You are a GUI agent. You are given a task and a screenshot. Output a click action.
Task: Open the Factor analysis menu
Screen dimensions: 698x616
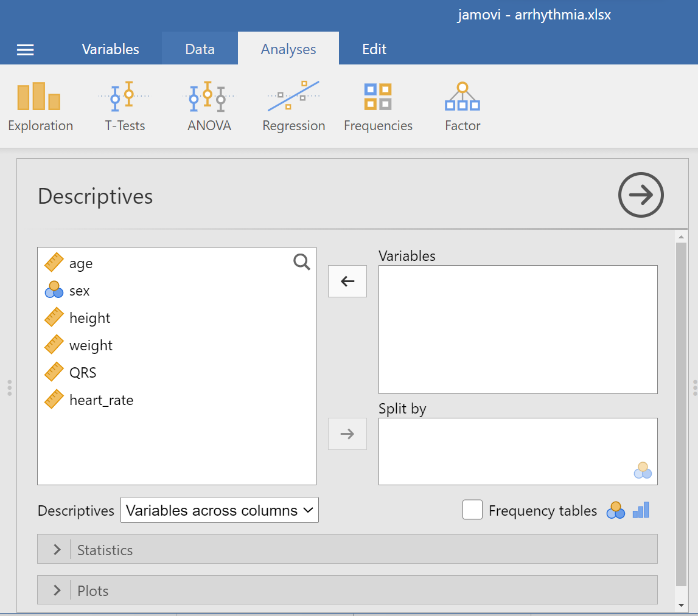click(462, 108)
